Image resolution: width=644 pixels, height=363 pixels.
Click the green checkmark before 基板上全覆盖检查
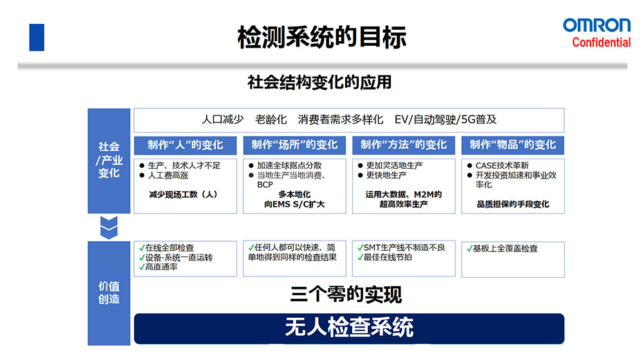coord(469,248)
